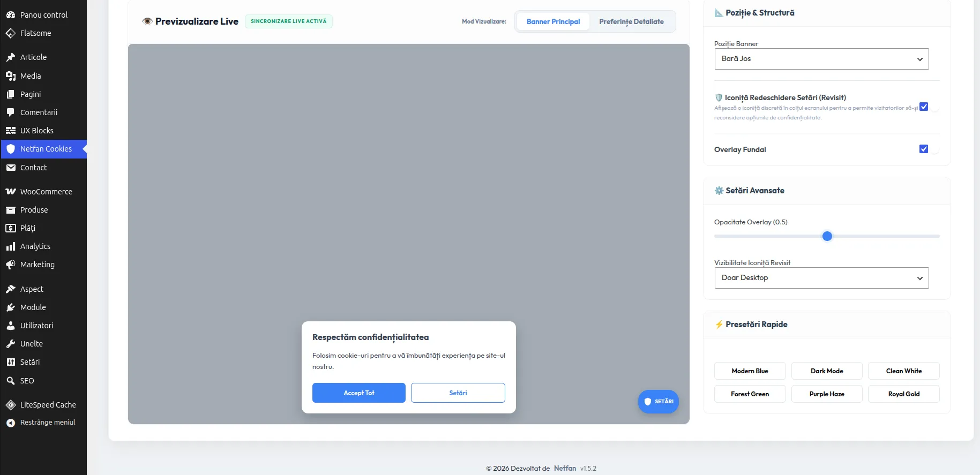This screenshot has height=475, width=980.
Task: Click the WooCommerce logo icon
Action: (11, 192)
